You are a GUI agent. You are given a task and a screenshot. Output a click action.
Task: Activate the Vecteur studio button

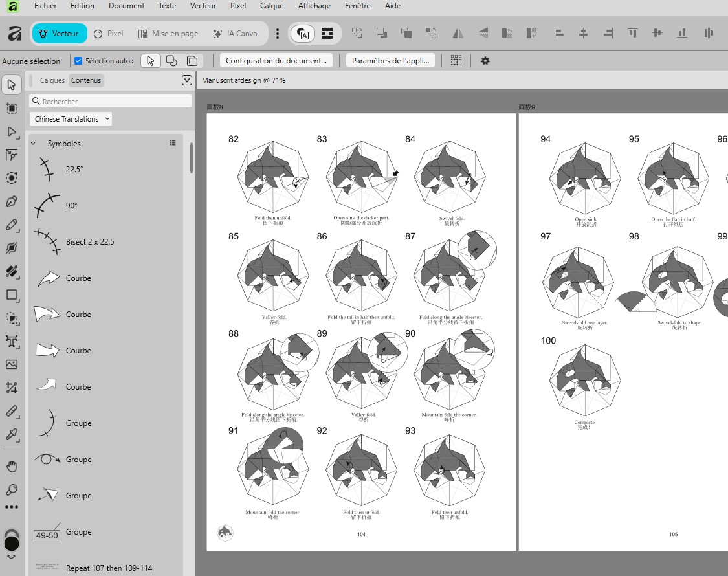(60, 34)
